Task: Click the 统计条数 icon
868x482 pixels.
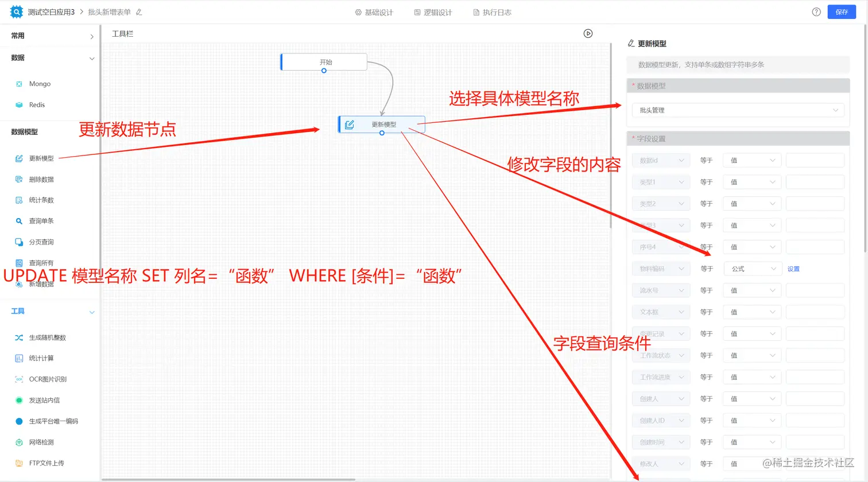Action: coord(19,200)
